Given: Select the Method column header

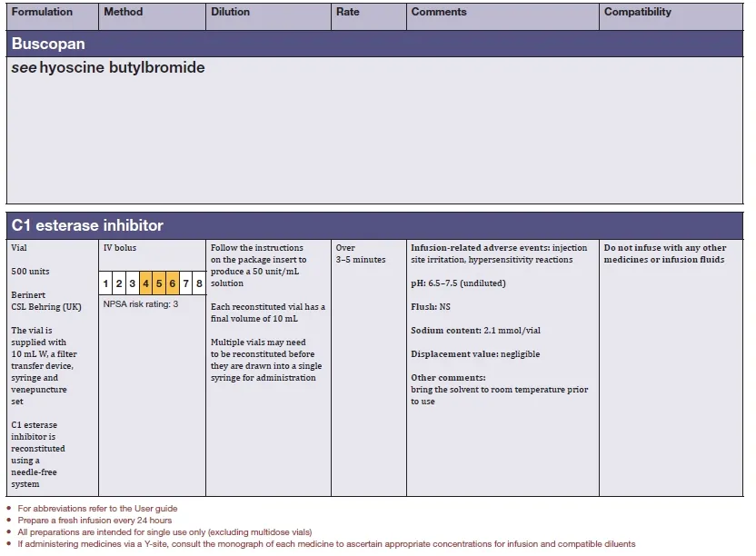Looking at the screenshot, I should click(124, 13).
